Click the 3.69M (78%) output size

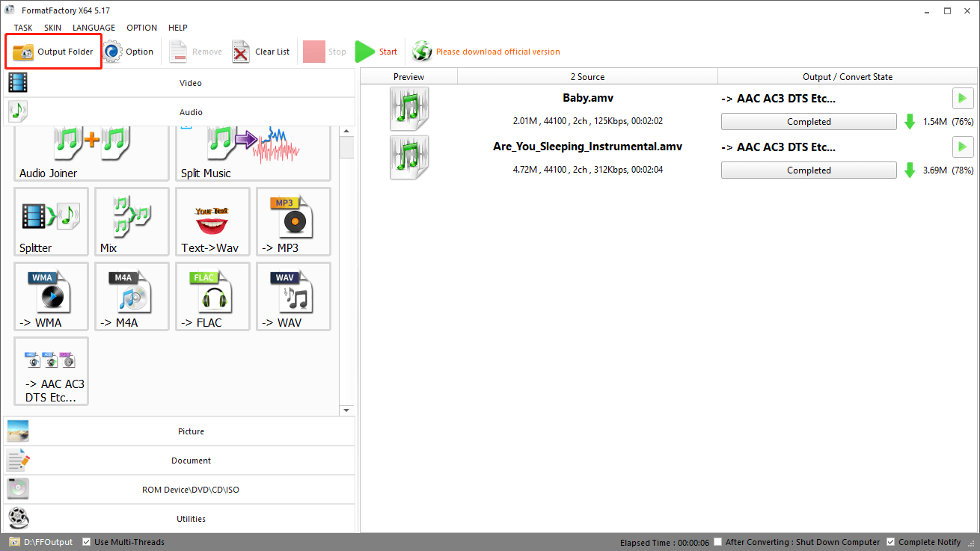pos(948,170)
